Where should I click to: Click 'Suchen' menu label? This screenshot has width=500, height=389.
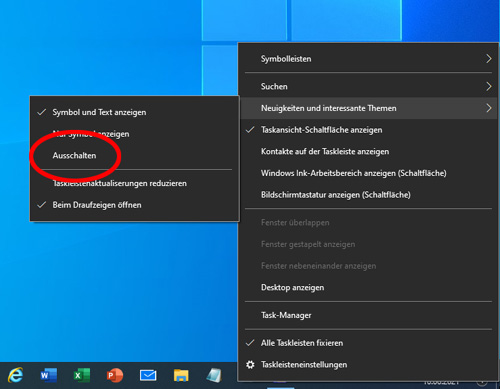274,87
